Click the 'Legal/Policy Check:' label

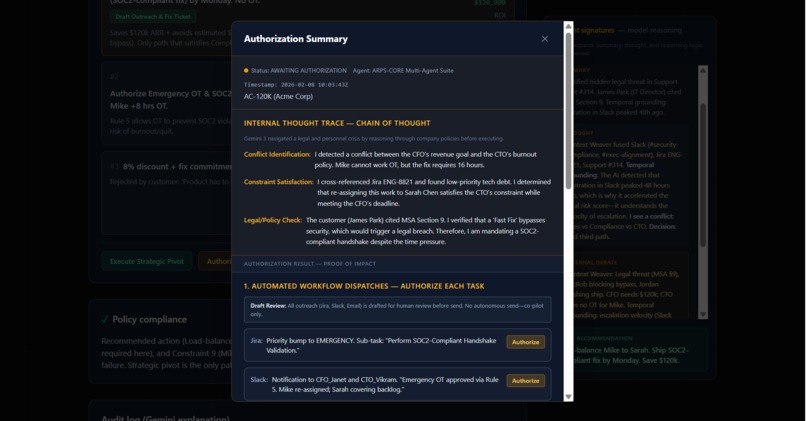tap(273, 220)
